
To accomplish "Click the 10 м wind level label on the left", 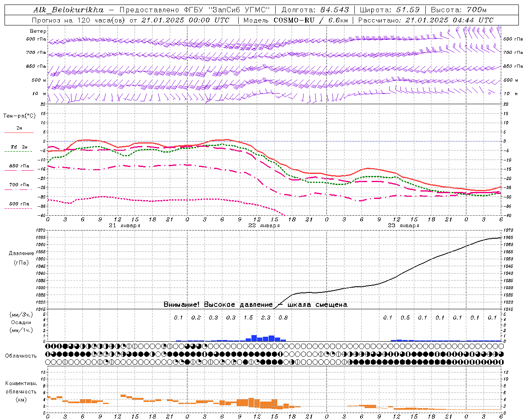I will (x=39, y=94).
